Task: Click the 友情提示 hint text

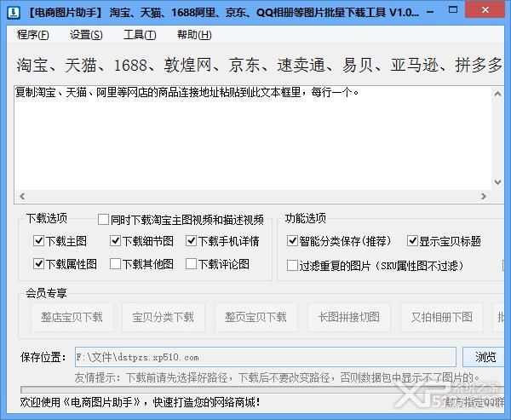Action: coord(277,378)
